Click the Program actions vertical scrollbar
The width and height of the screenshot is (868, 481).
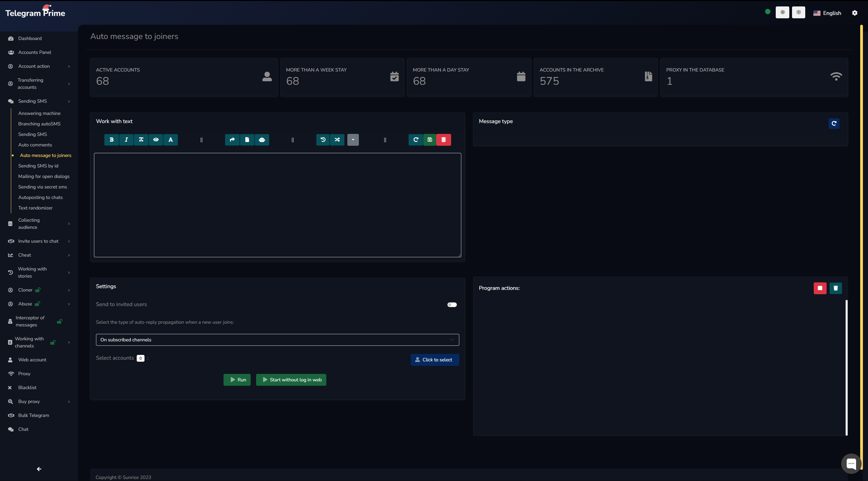click(846, 367)
